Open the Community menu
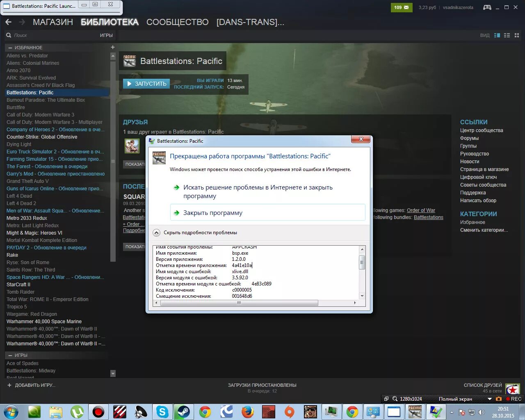Image resolution: width=525 pixels, height=420 pixels. [x=178, y=22]
